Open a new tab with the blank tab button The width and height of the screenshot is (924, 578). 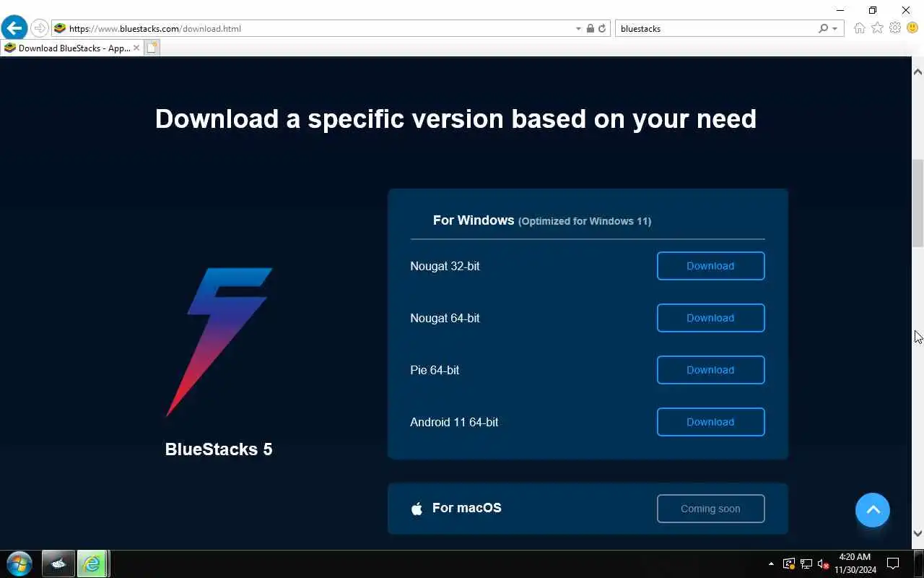tap(152, 48)
